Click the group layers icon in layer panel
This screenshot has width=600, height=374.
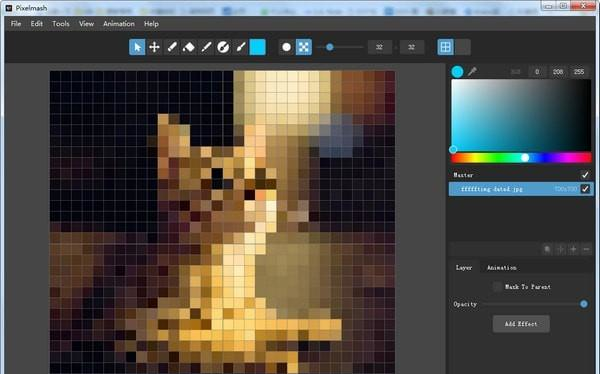[548, 250]
